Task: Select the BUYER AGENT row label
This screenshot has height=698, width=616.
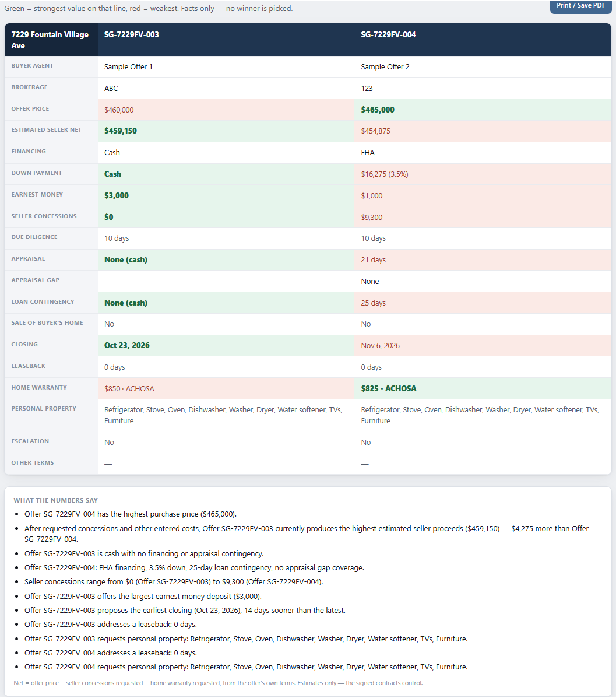Action: point(32,65)
